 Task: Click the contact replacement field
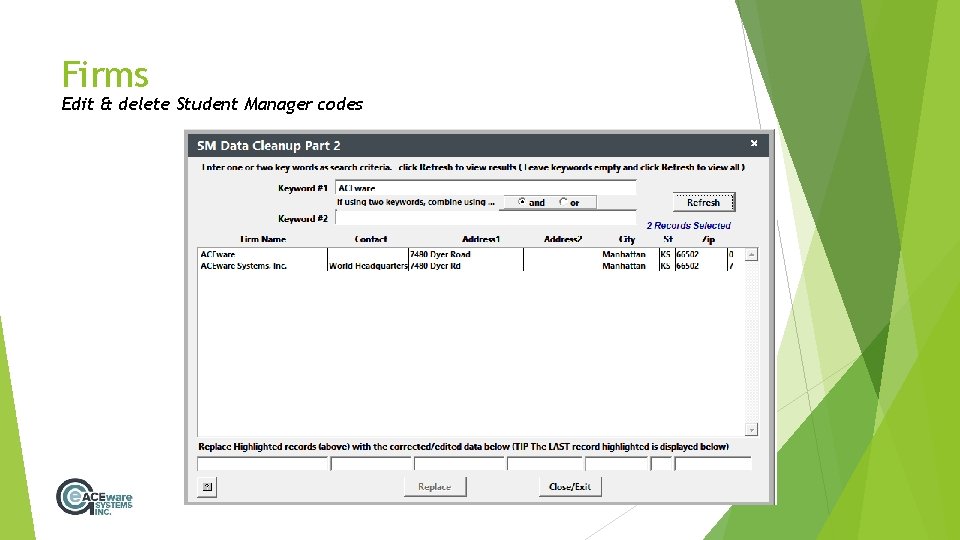[371, 463]
